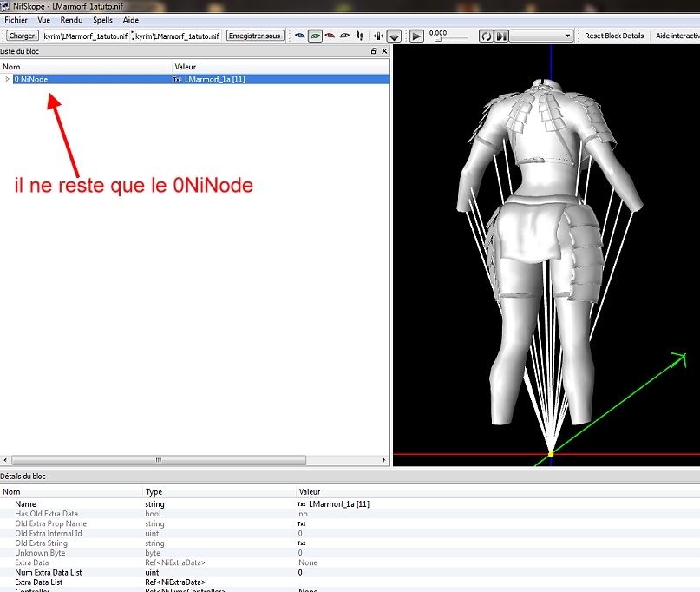This screenshot has height=592, width=700.
Task: Click the LMarmorf_1a [11] value in details
Action: point(339,504)
